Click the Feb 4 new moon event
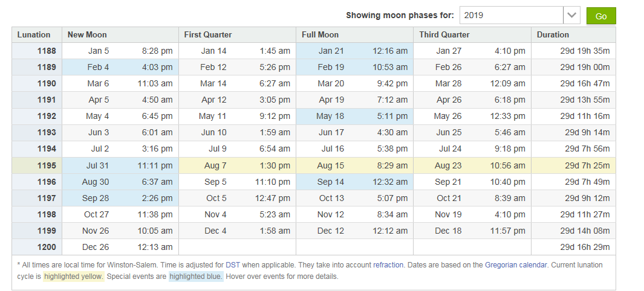 tap(120, 67)
